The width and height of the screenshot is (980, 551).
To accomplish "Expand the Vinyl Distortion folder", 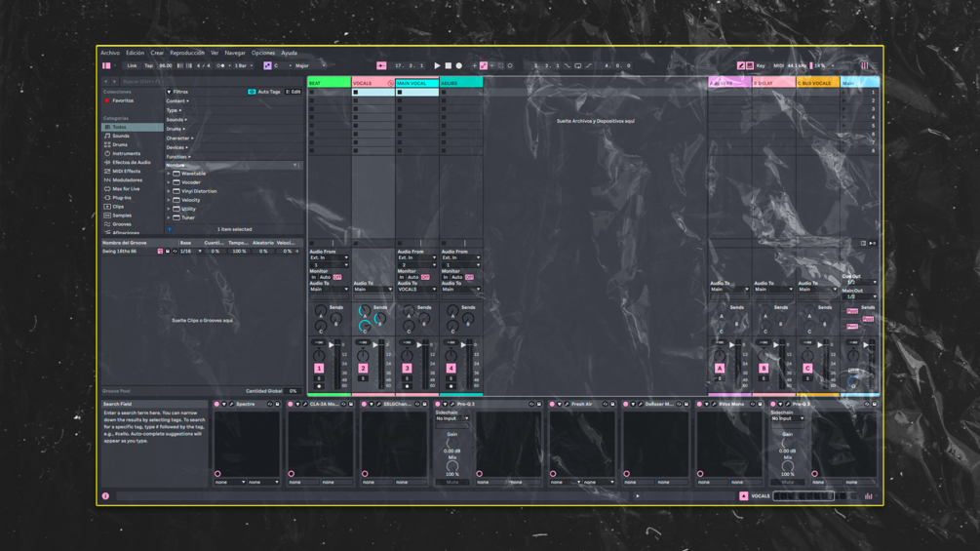I will [169, 191].
